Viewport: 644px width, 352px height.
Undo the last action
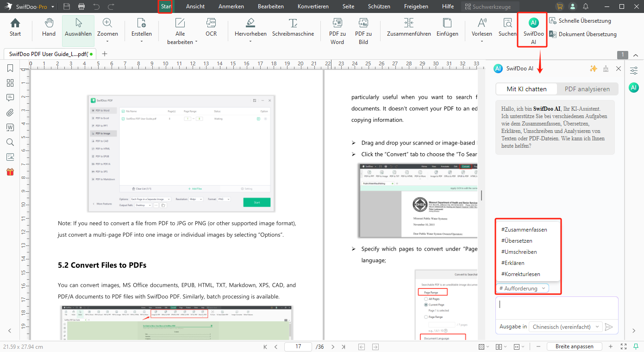click(x=96, y=6)
